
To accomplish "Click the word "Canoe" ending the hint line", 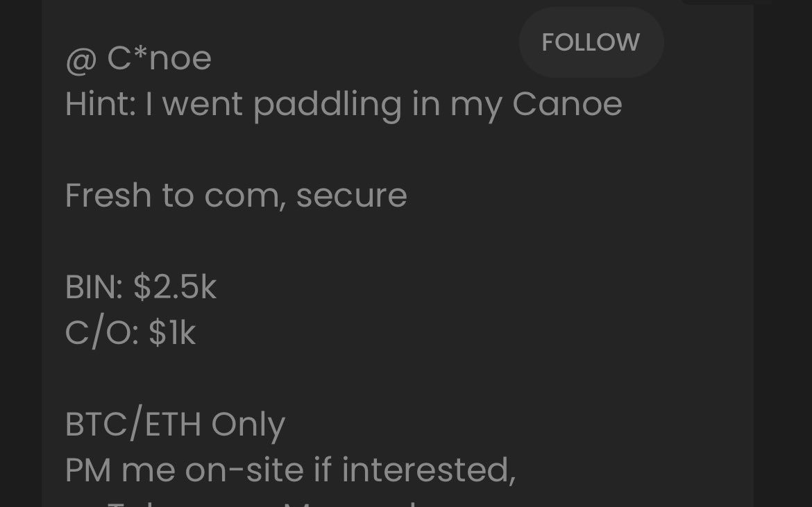I will point(567,104).
